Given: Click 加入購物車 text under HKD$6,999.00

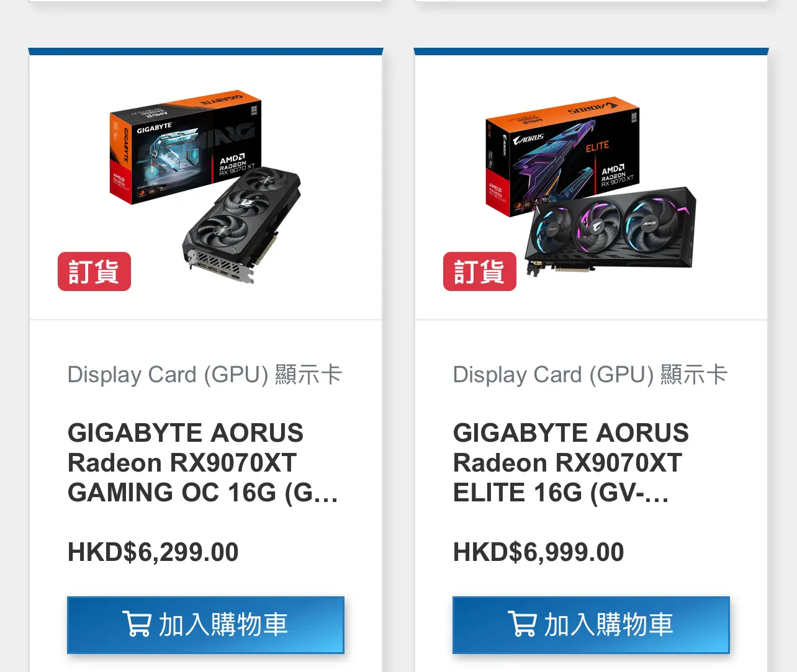Looking at the screenshot, I should click(609, 624).
